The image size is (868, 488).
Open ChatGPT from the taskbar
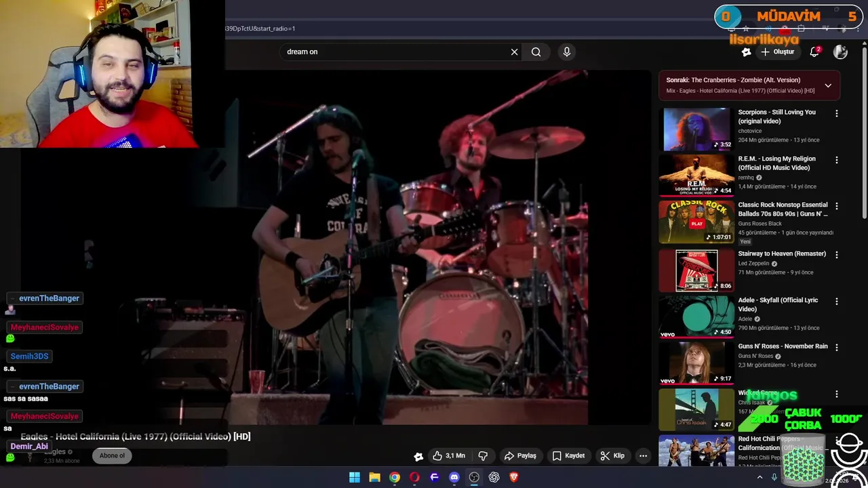pyautogui.click(x=494, y=477)
